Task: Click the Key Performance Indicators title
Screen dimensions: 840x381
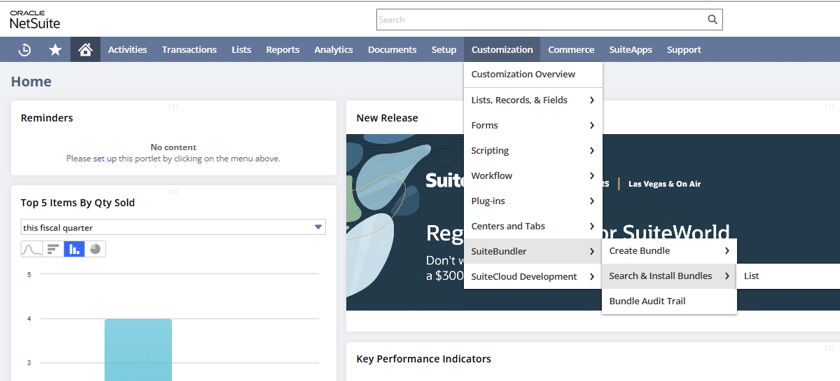Action: (424, 359)
